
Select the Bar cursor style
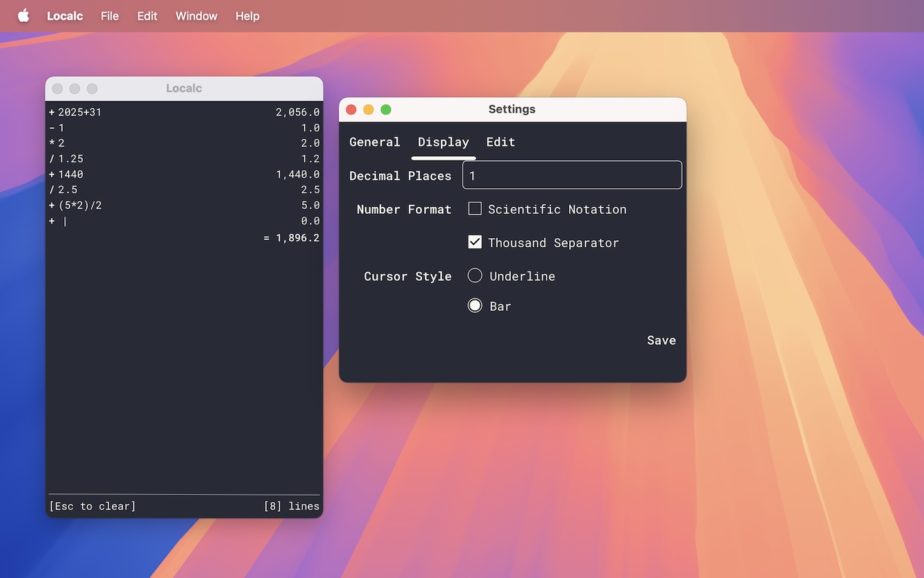pyautogui.click(x=475, y=306)
